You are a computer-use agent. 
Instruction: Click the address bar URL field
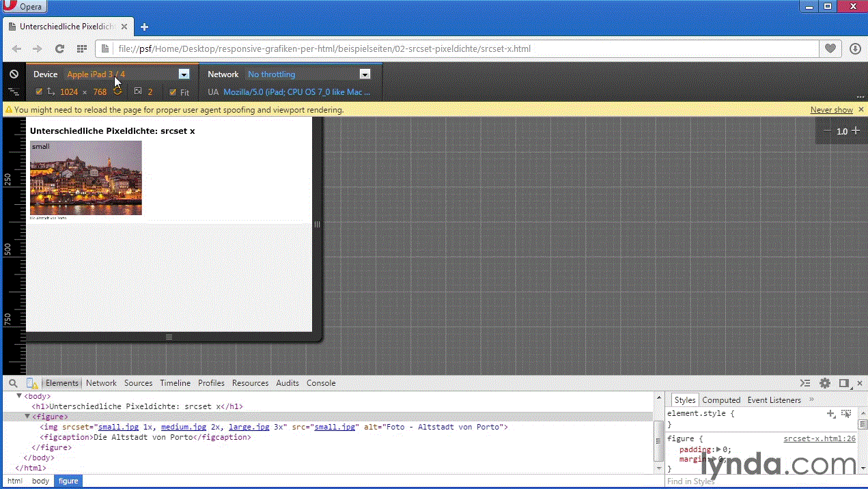coord(458,49)
